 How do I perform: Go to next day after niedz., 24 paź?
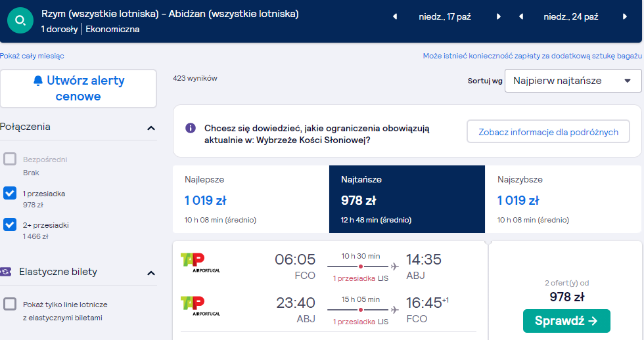625,17
